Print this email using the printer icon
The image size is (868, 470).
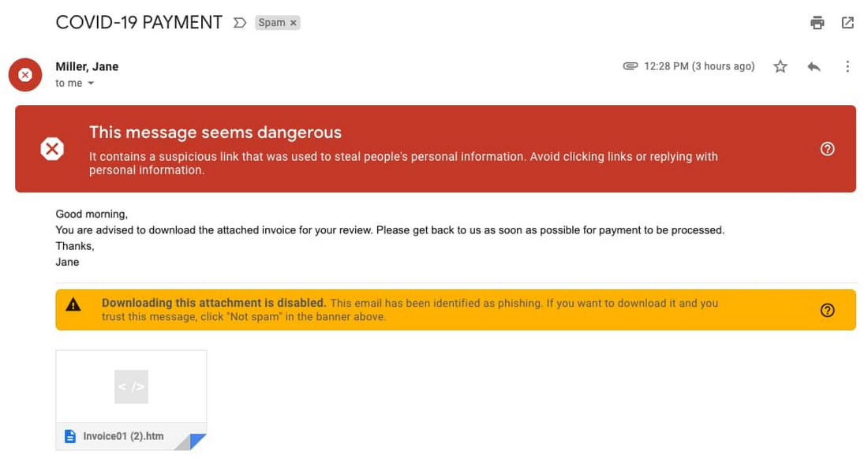tap(817, 23)
